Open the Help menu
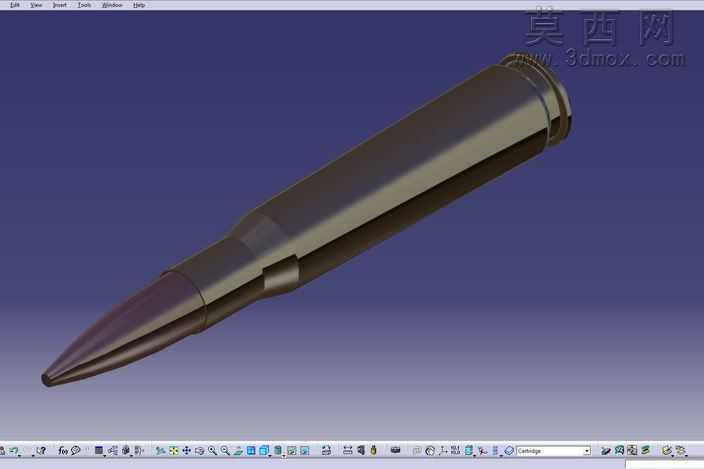704x469 pixels. 139,5
